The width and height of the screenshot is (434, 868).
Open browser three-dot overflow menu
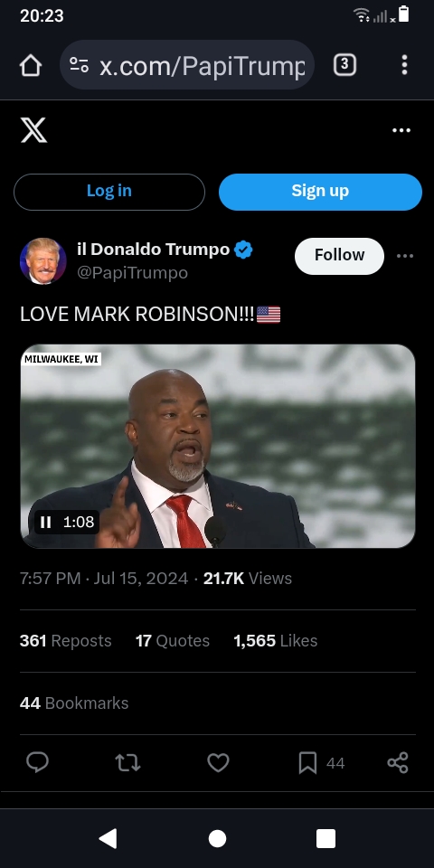tap(405, 65)
